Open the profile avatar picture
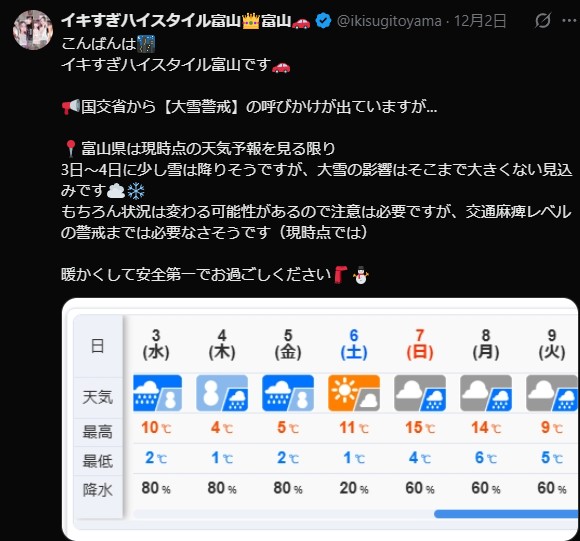 pos(33,30)
